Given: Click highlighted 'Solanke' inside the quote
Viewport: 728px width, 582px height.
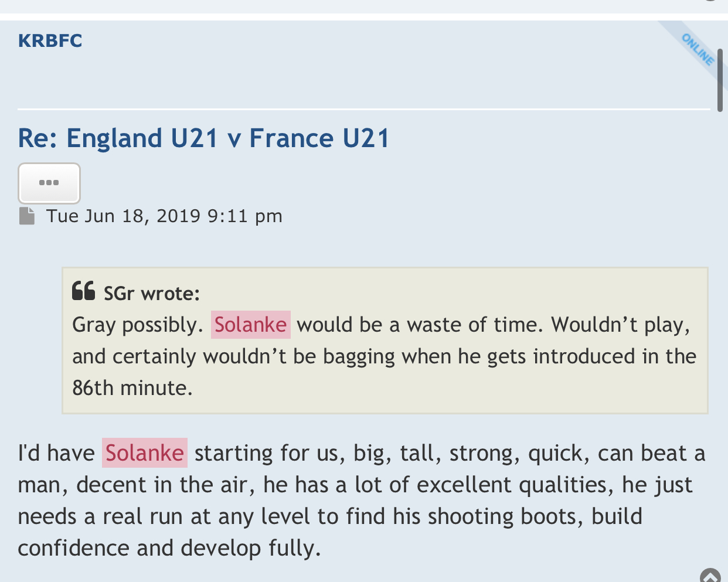Looking at the screenshot, I should (x=250, y=325).
